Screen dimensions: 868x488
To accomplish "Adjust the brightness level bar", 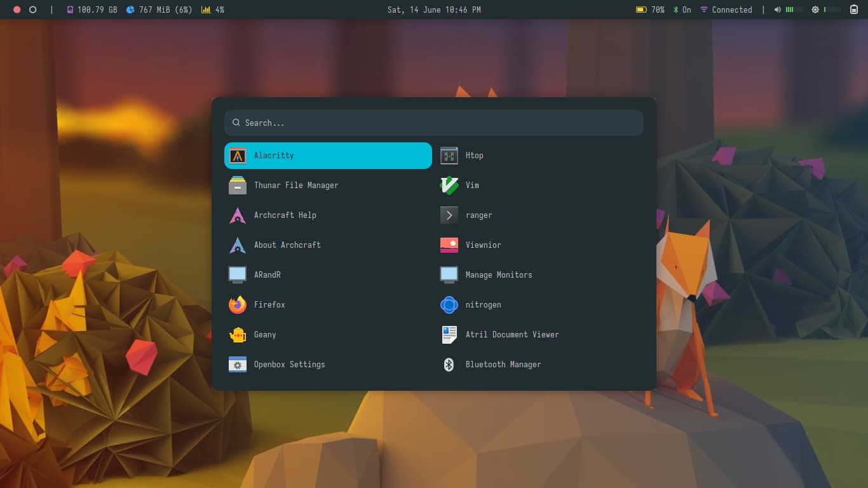I will coord(832,10).
